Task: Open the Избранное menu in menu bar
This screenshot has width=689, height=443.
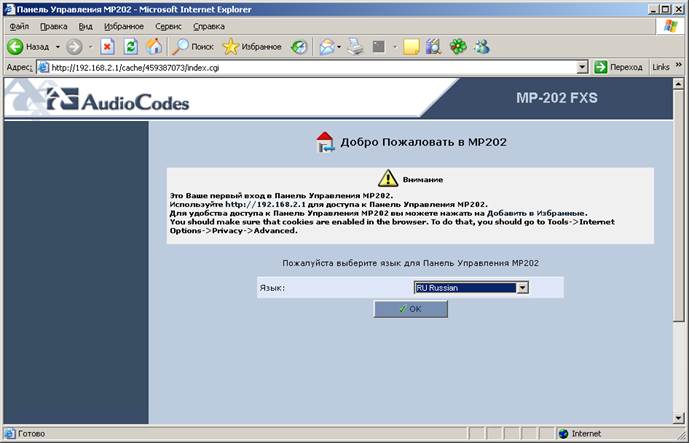Action: 124,26
